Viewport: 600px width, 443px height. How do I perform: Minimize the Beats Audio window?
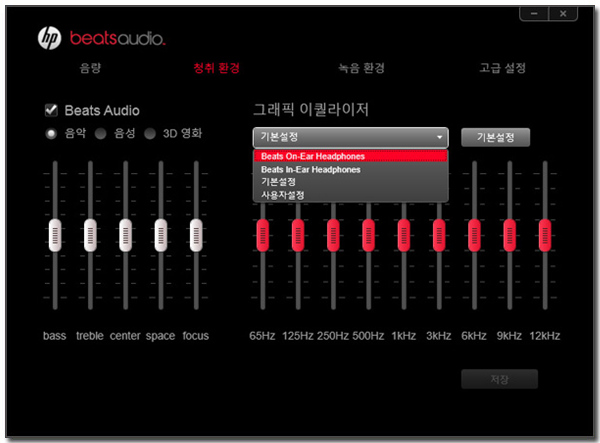tap(534, 14)
